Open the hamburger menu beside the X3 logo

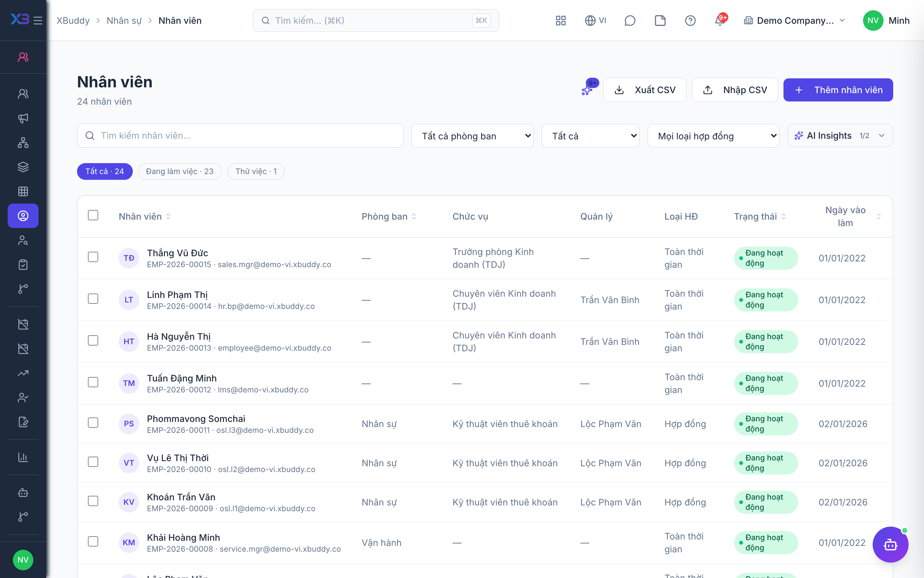38,21
